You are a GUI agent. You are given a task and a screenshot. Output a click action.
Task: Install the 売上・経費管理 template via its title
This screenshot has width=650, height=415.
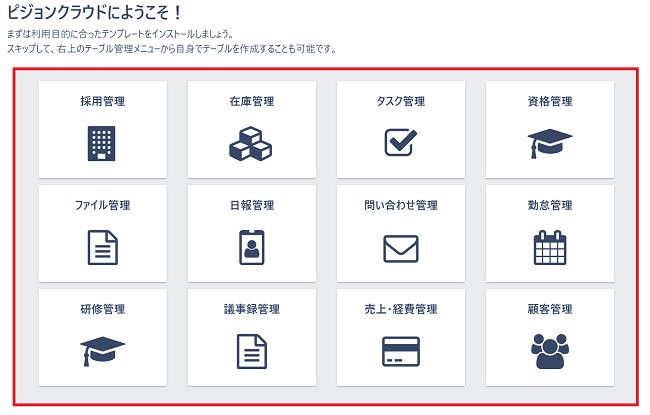(x=400, y=309)
